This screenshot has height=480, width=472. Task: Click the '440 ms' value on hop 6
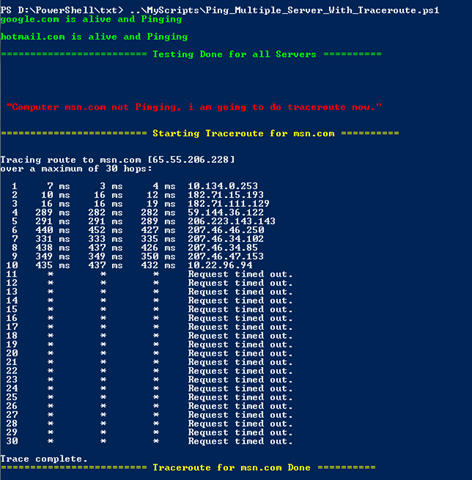pos(52,230)
